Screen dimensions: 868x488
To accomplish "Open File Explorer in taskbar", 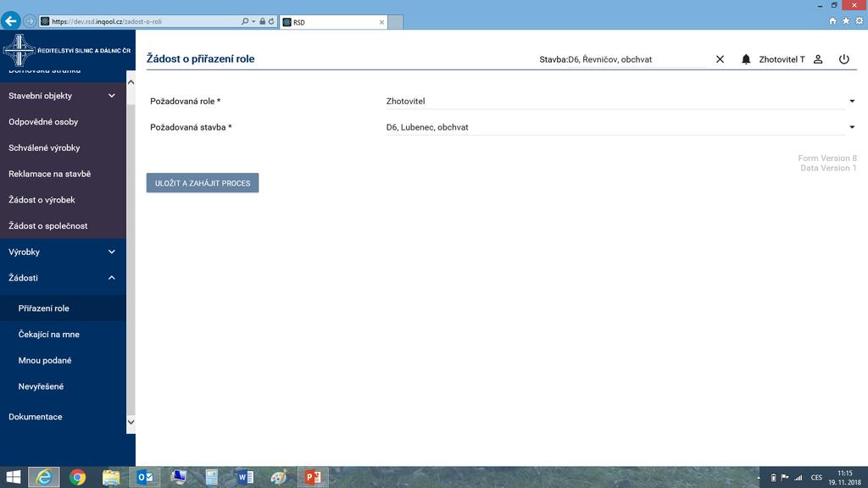I will pos(111,477).
